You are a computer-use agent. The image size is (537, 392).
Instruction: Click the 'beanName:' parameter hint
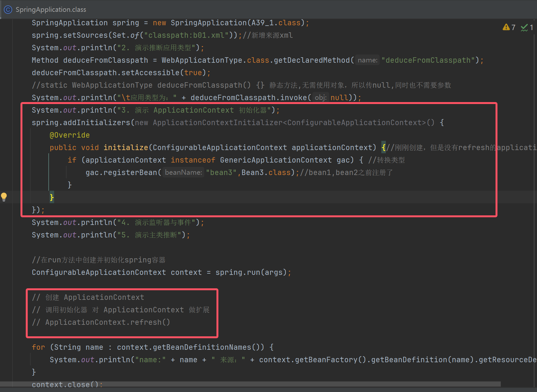(x=183, y=172)
